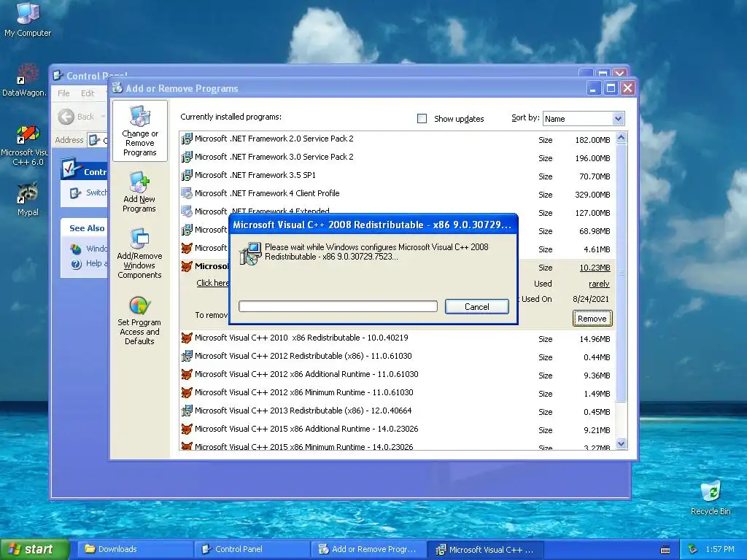Click the .NET Framework 3.5 SP1 icon

coord(187,175)
